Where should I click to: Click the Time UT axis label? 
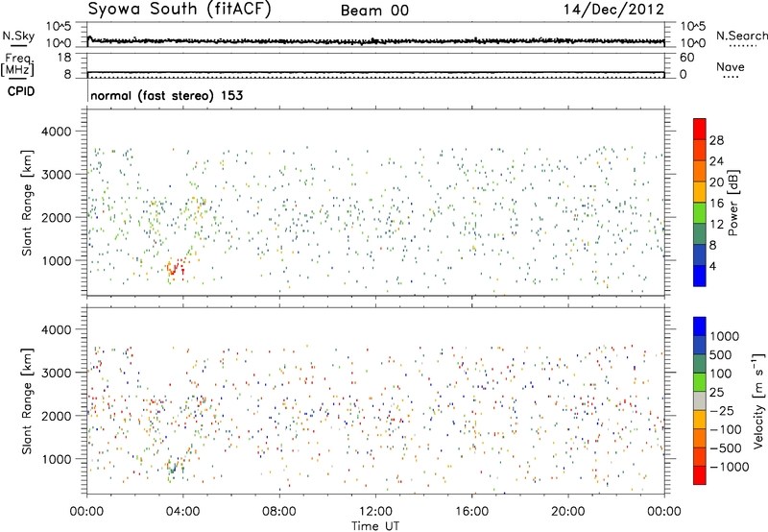[375, 526]
